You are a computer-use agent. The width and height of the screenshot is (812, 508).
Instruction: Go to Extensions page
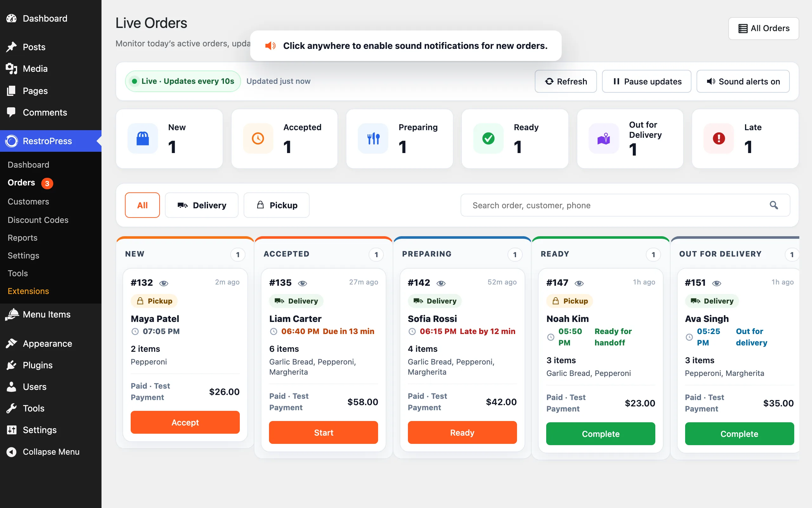[28, 291]
